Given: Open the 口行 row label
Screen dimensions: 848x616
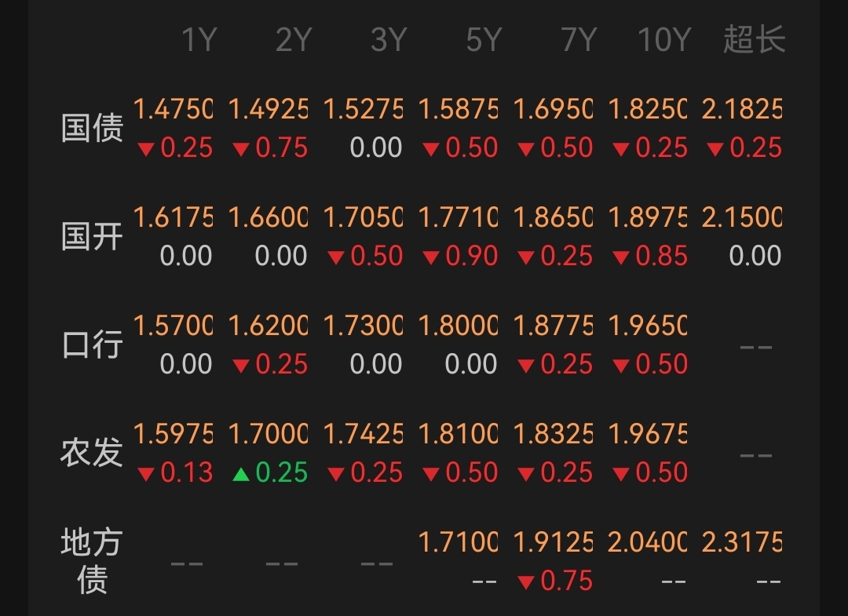Looking at the screenshot, I should click(92, 344).
